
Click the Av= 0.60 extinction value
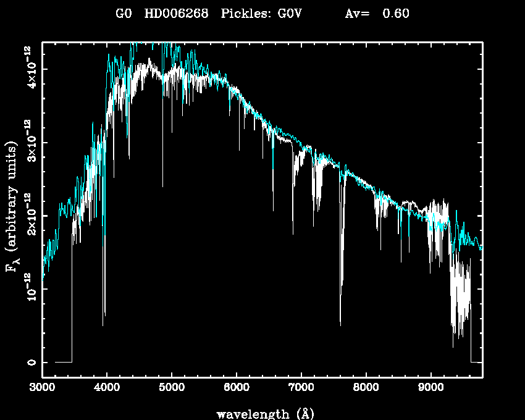377,14
